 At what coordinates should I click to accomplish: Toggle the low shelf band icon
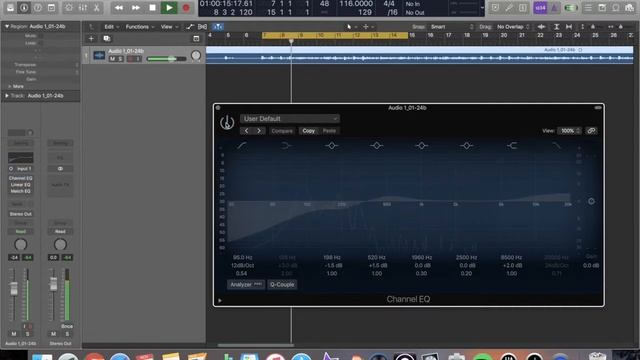click(287, 145)
